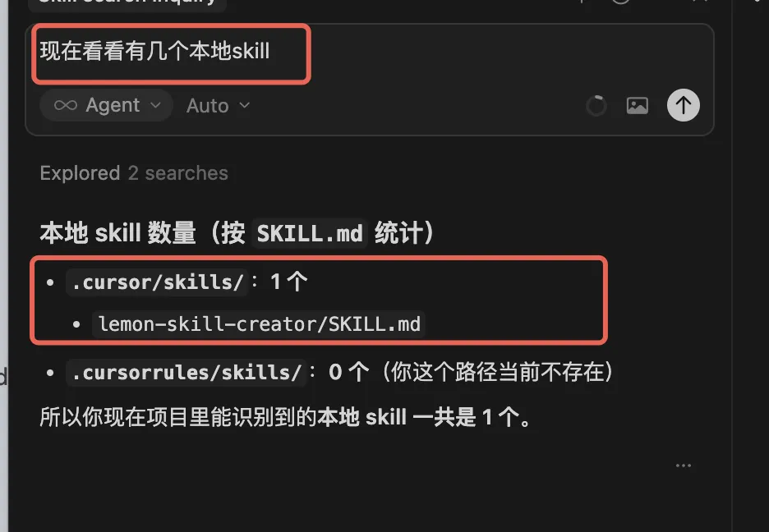Image resolution: width=769 pixels, height=532 pixels.
Task: Expand the Explored 2 searches section
Action: pyautogui.click(x=134, y=173)
